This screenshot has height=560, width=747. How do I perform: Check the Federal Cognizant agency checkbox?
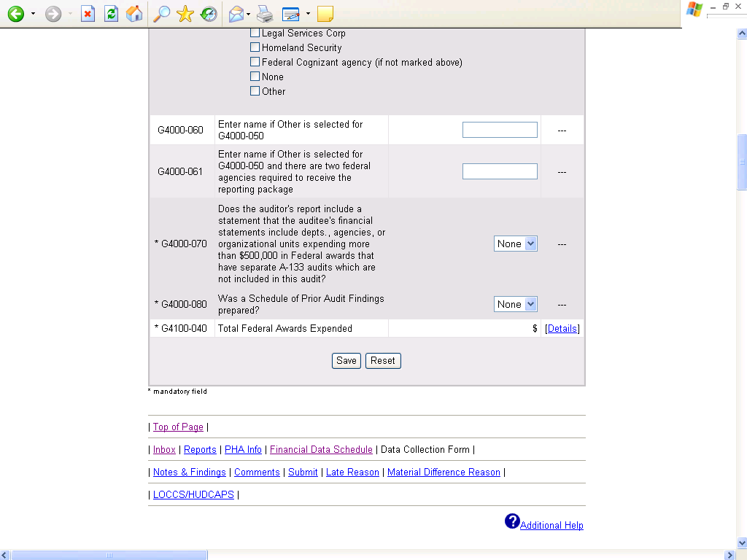click(x=255, y=62)
